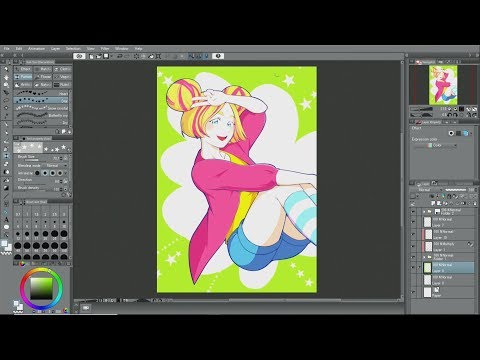
Task: Open the Window menu
Action: click(122, 49)
